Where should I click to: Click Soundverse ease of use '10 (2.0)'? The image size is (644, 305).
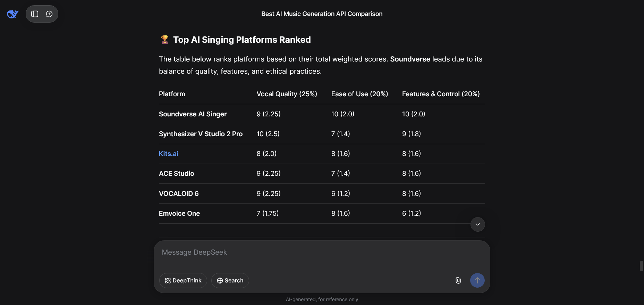click(343, 114)
